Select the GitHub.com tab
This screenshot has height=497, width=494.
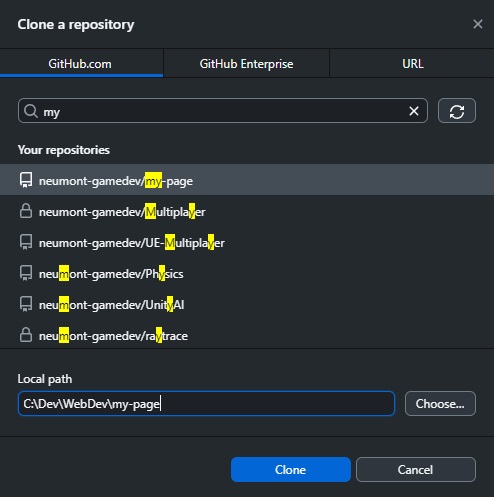point(80,63)
